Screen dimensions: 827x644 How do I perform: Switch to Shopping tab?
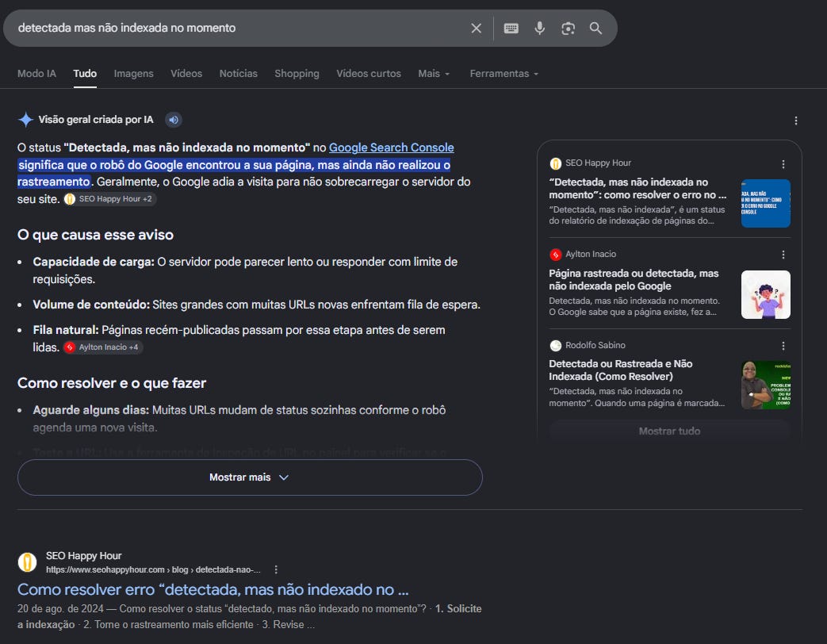pos(297,74)
